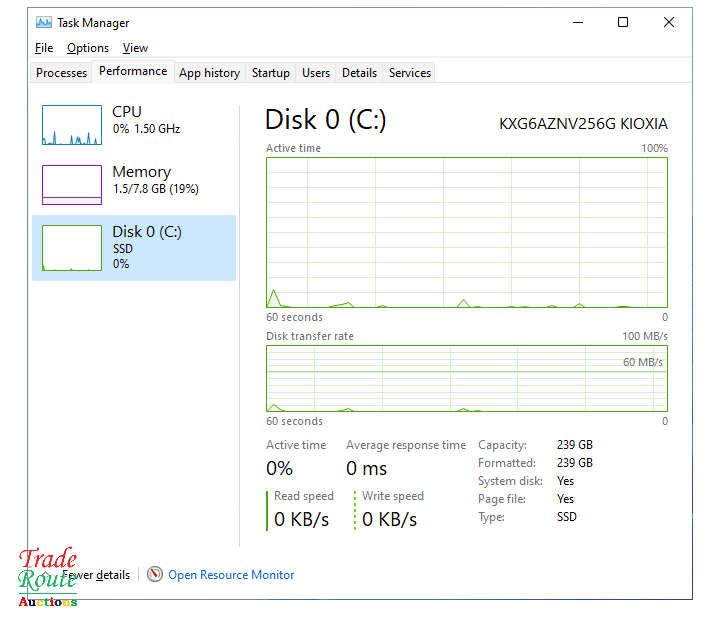The width and height of the screenshot is (721, 629).
Task: Switch to the Users tab
Action: [x=316, y=73]
